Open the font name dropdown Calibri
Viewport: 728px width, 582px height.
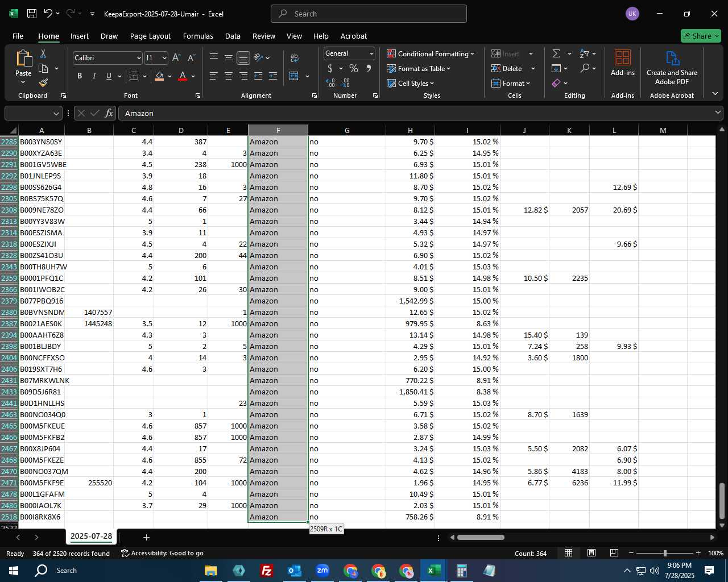point(138,58)
